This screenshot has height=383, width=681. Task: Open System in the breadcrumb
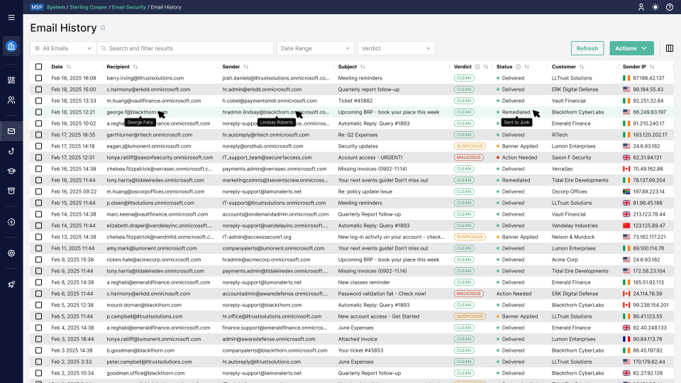click(x=56, y=7)
